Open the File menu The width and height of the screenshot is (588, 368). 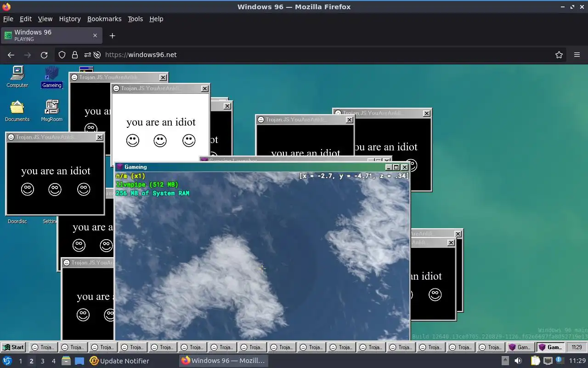8,19
